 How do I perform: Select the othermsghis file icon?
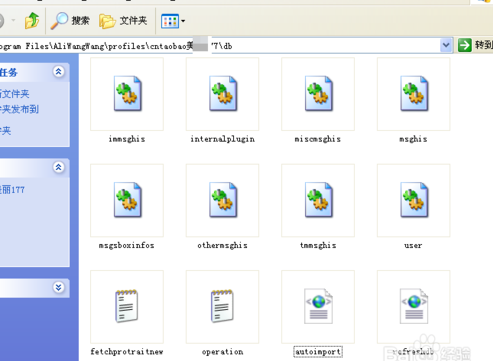coord(223,200)
